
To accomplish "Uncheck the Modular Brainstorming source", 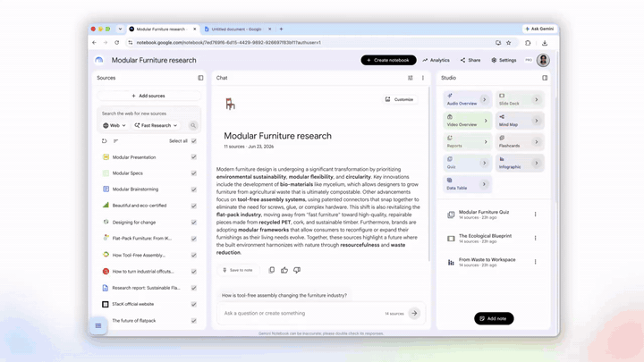I will point(194,189).
